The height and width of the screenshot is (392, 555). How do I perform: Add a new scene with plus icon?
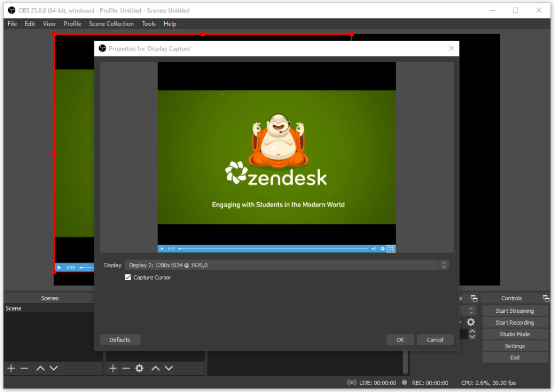11,368
